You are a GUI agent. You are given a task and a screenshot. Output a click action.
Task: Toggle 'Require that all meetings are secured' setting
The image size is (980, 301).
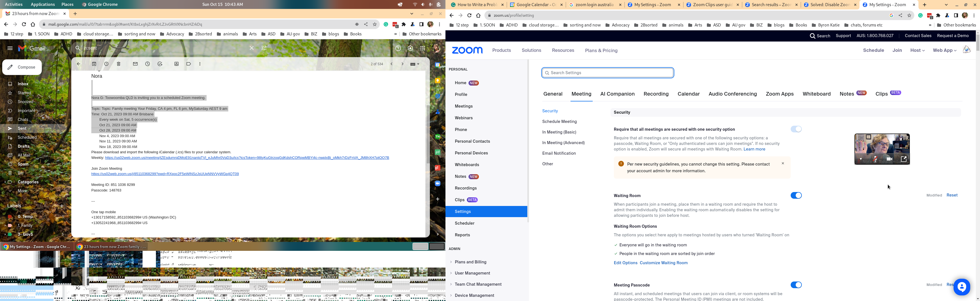pos(796,129)
